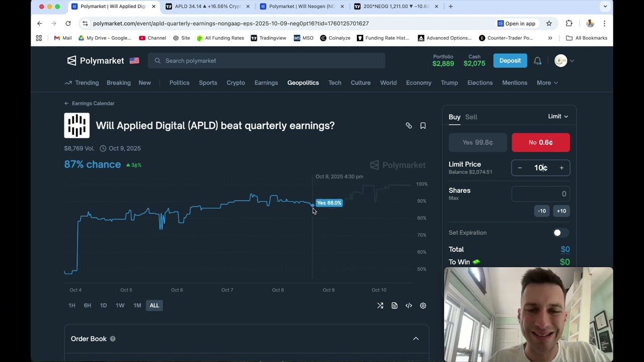Click Open in app button
Image resolution: width=644 pixels, height=362 pixels.
click(516, 23)
